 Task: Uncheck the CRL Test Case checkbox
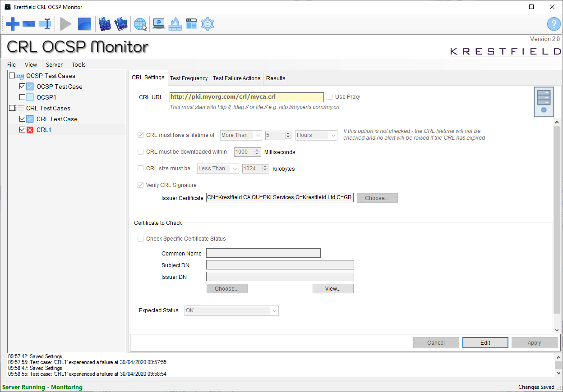[22, 119]
